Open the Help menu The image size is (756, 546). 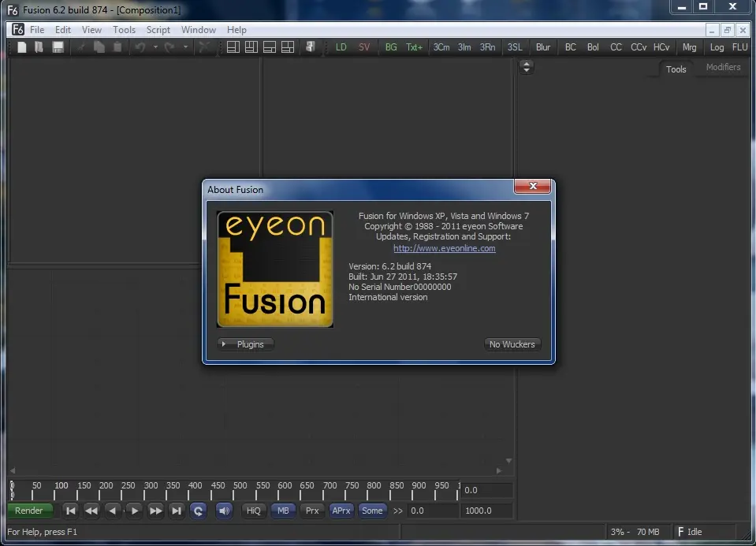pyautogui.click(x=236, y=30)
